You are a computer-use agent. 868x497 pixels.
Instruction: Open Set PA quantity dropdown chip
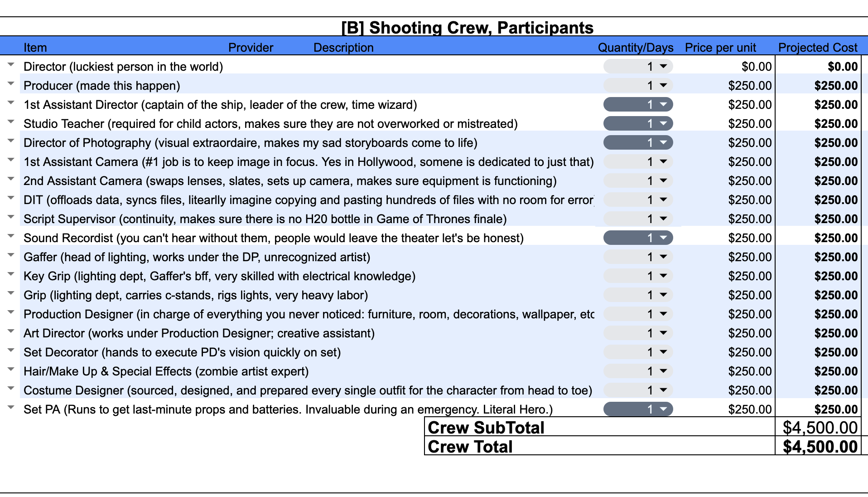[x=638, y=409]
